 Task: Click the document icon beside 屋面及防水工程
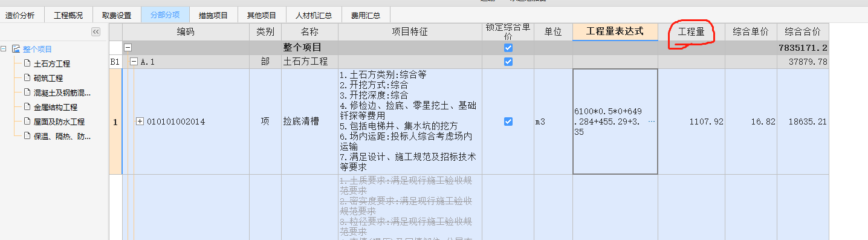click(27, 121)
